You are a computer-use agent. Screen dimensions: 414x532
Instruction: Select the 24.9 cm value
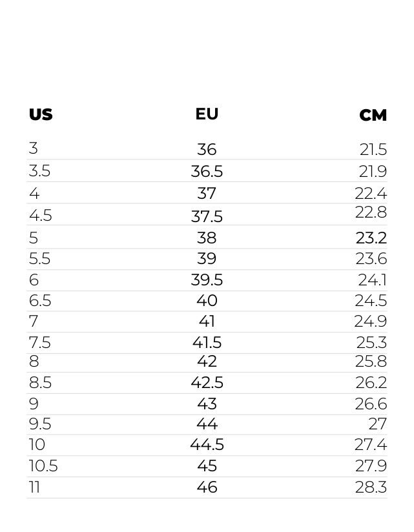coord(370,322)
